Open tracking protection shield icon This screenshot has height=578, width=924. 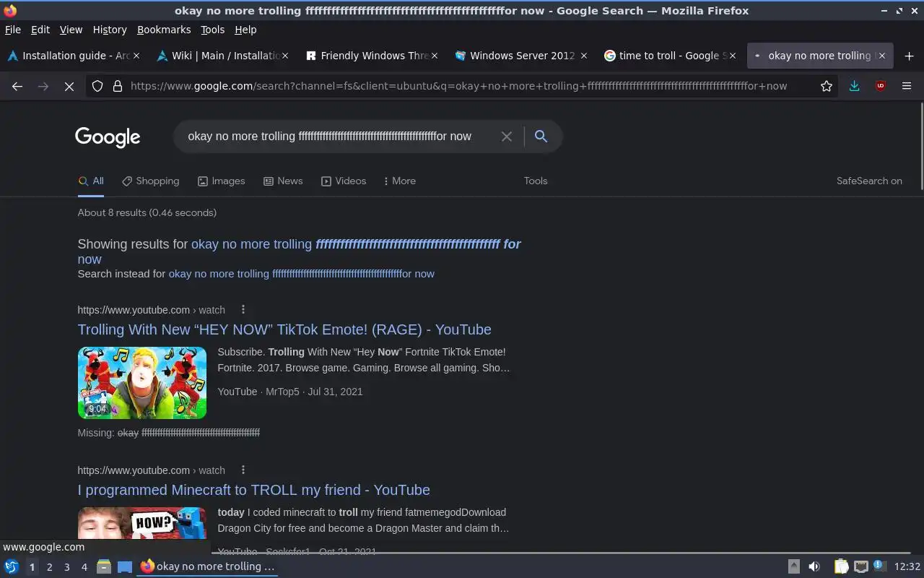(x=97, y=86)
